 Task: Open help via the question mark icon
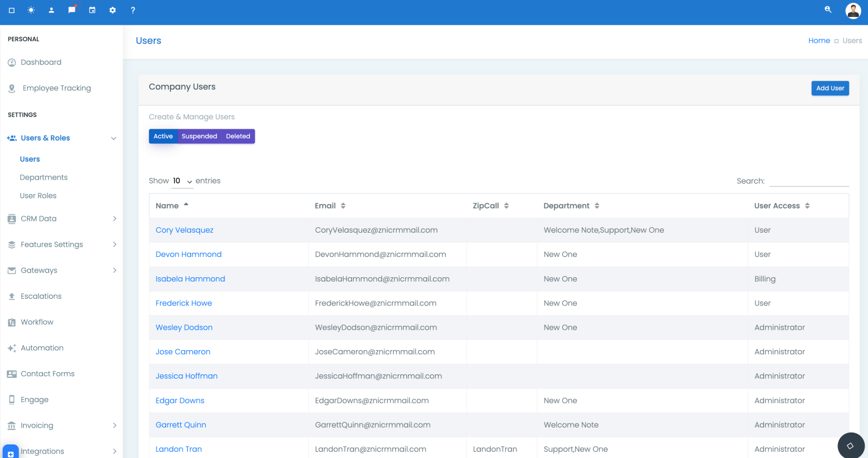pos(133,10)
